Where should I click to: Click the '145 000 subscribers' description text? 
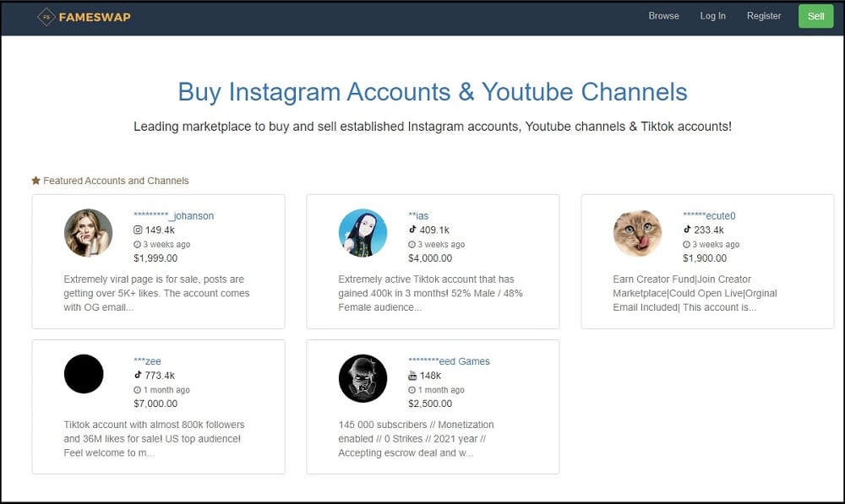[x=416, y=439]
